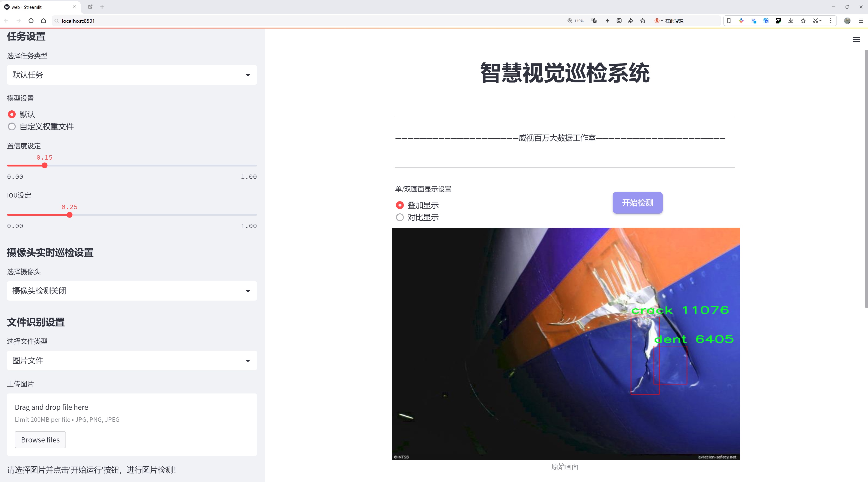Image resolution: width=868 pixels, height=482 pixels.
Task: Close the web · Streamlit tab
Action: pyautogui.click(x=74, y=7)
